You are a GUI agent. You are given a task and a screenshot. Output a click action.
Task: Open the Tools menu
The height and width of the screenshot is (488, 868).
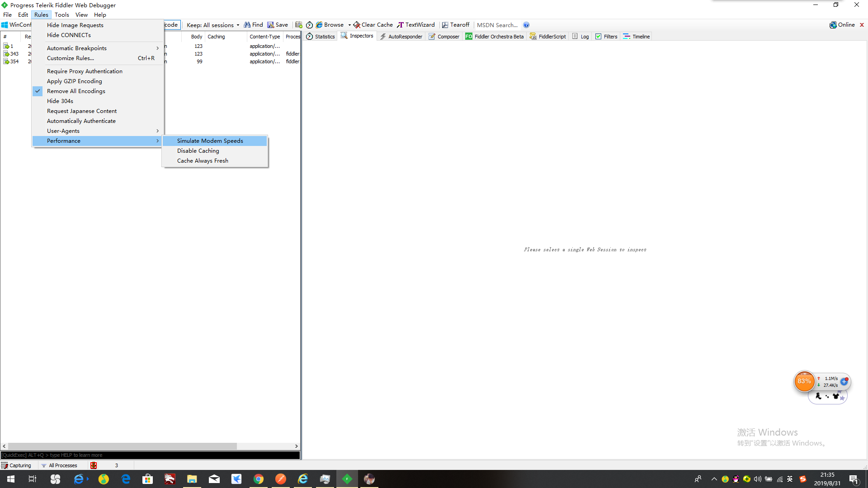(x=62, y=14)
